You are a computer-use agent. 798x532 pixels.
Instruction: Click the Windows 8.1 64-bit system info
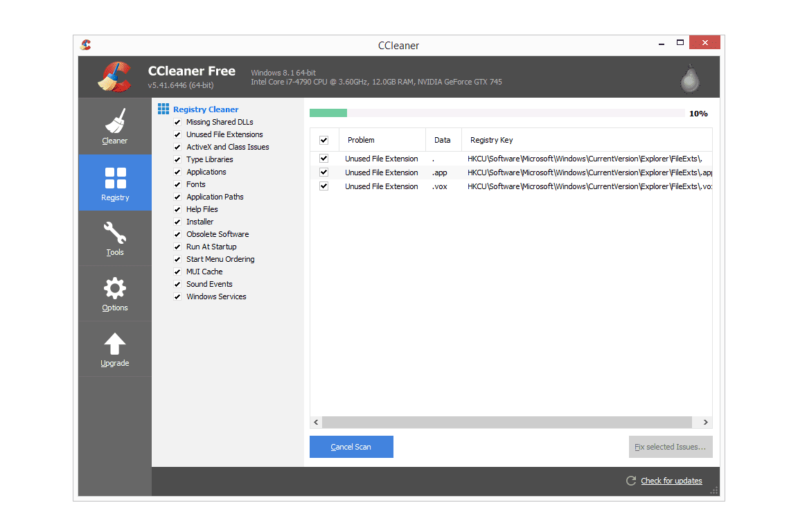(x=283, y=73)
